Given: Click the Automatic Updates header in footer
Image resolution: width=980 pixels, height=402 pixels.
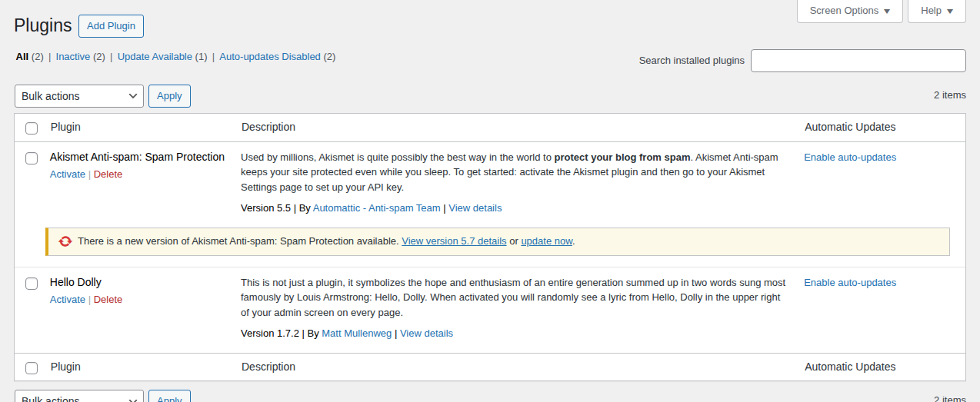Looking at the screenshot, I should [850, 367].
